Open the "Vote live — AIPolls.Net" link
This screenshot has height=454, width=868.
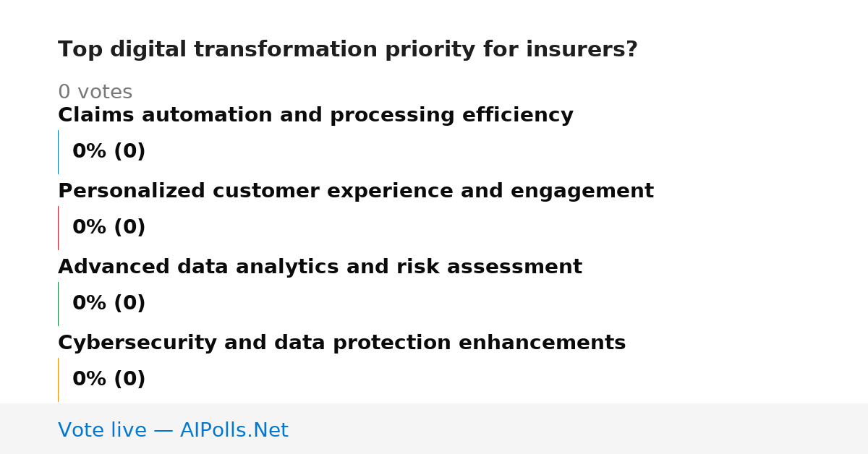pyautogui.click(x=173, y=431)
